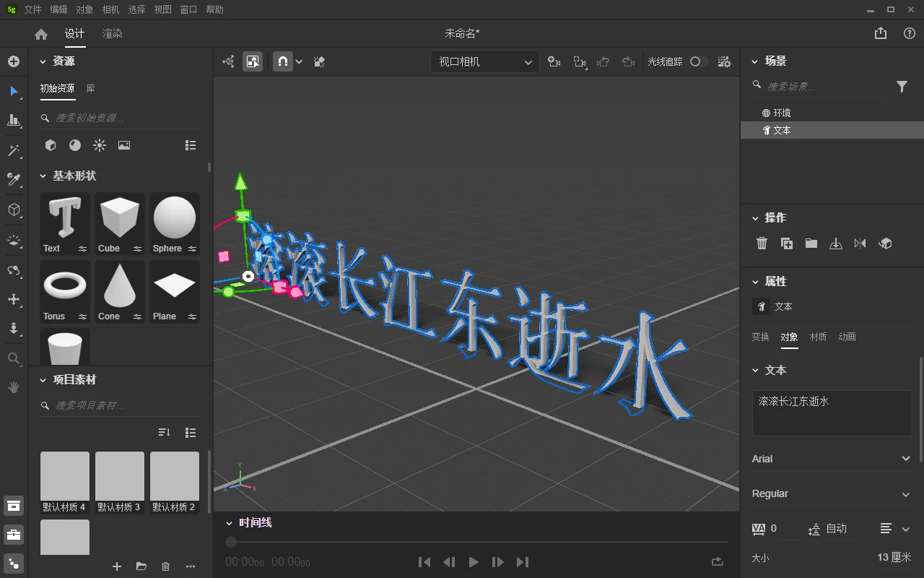This screenshot has height=578, width=924.
Task: Select the Torus shape thumbnail
Action: [x=65, y=292]
